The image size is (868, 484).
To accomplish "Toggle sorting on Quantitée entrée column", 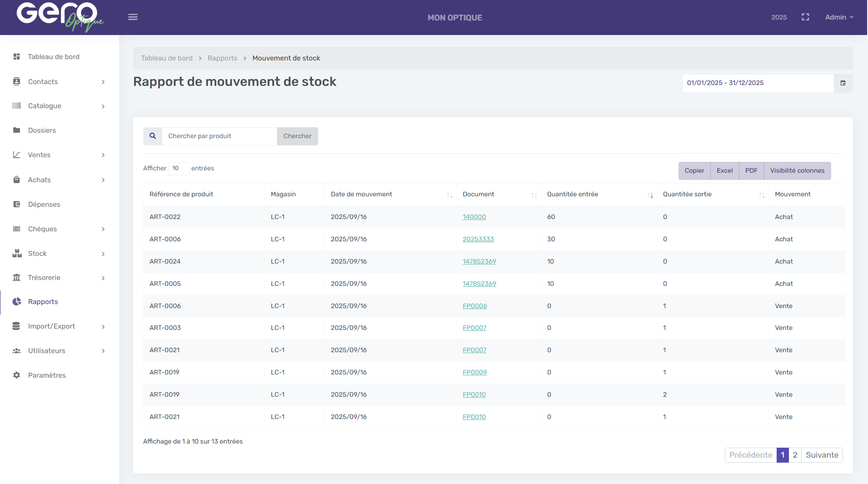I will click(650, 195).
